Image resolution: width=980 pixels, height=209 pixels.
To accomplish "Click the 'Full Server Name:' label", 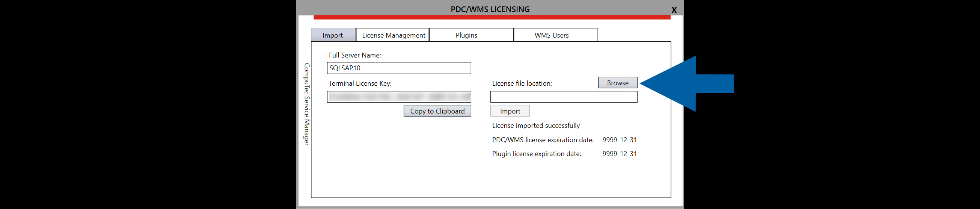I will point(354,55).
